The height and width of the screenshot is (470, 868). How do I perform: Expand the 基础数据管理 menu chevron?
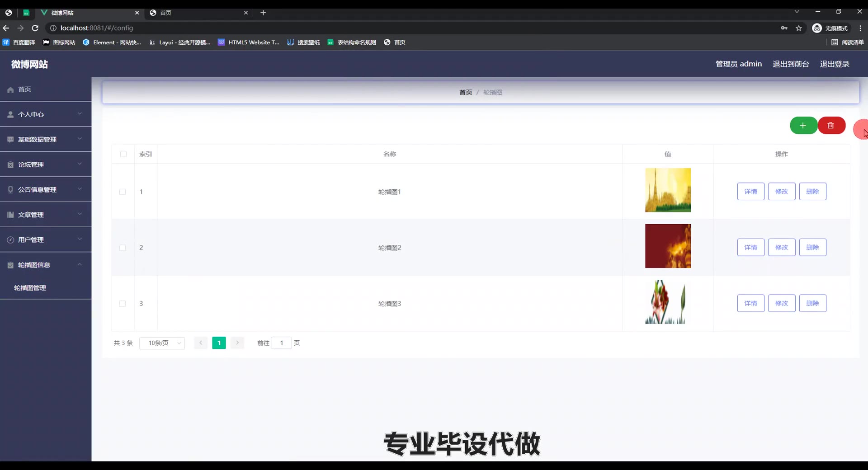[80, 139]
